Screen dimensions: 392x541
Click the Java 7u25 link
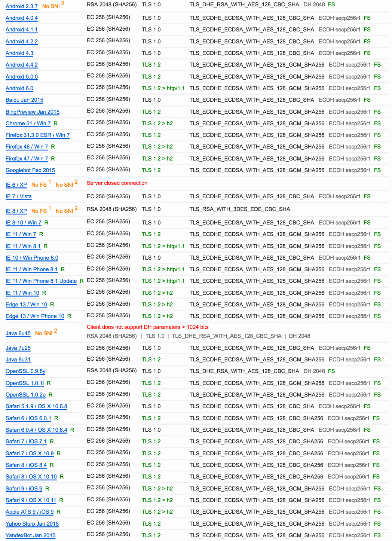tap(18, 348)
